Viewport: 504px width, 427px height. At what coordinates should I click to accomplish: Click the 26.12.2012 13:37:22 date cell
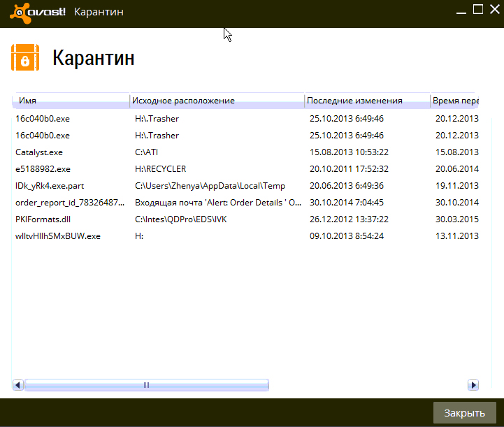tap(349, 219)
